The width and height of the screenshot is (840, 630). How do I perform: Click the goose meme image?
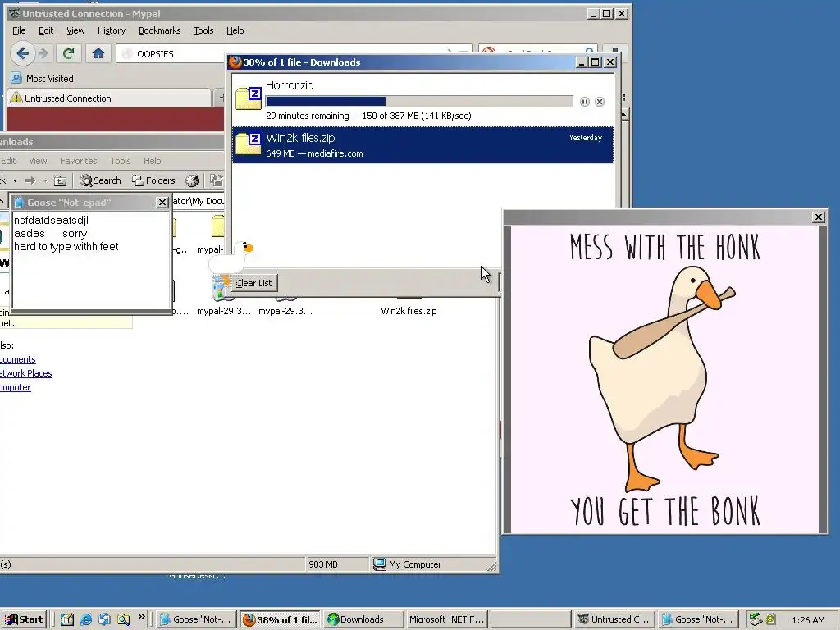click(x=664, y=379)
